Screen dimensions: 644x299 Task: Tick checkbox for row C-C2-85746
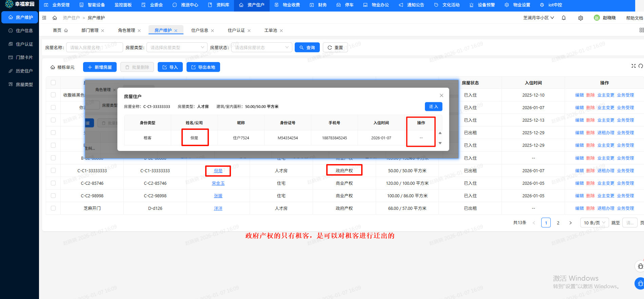pos(53,183)
